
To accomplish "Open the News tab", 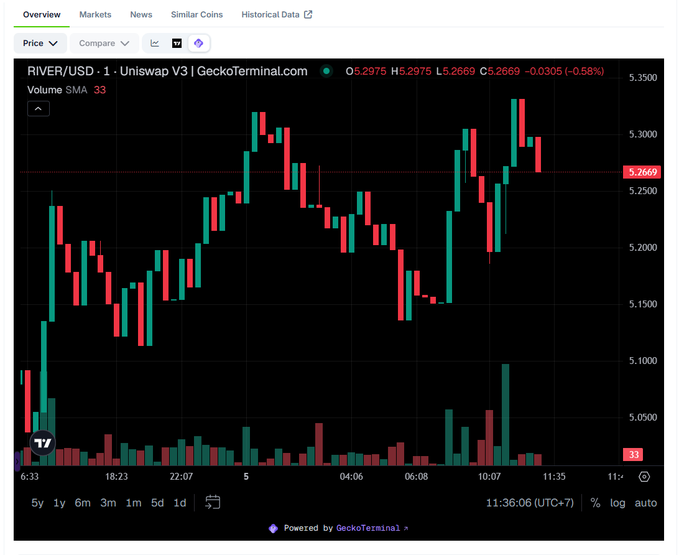I will [x=141, y=15].
